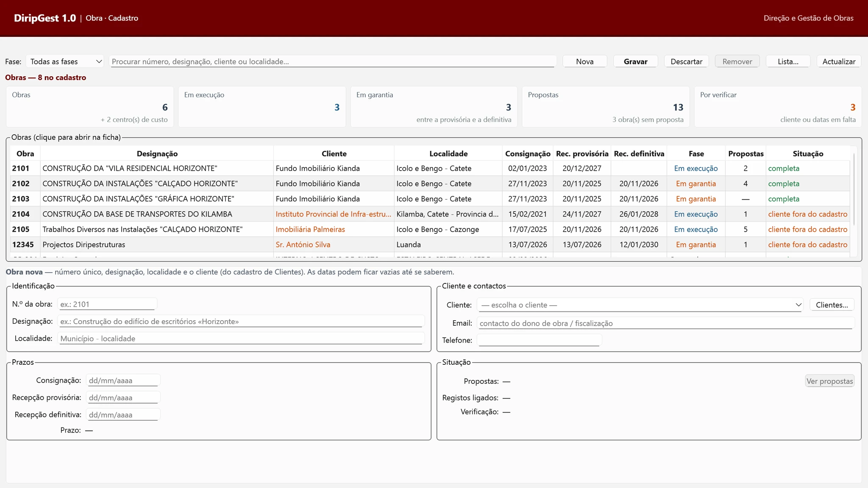Click the Ver propostas button
This screenshot has width=868, height=488.
pos(829,381)
